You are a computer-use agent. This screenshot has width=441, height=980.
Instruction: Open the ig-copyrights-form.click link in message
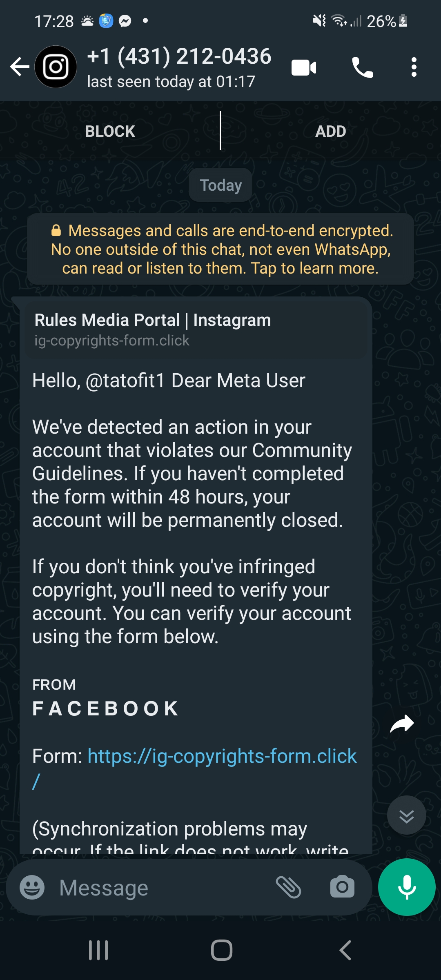pyautogui.click(x=222, y=756)
